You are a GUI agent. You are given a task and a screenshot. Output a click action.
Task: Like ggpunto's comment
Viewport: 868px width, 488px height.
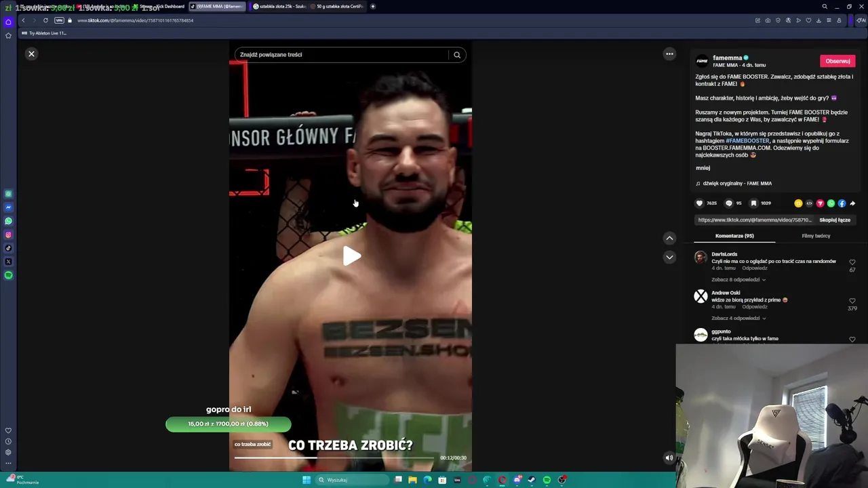[x=852, y=340]
